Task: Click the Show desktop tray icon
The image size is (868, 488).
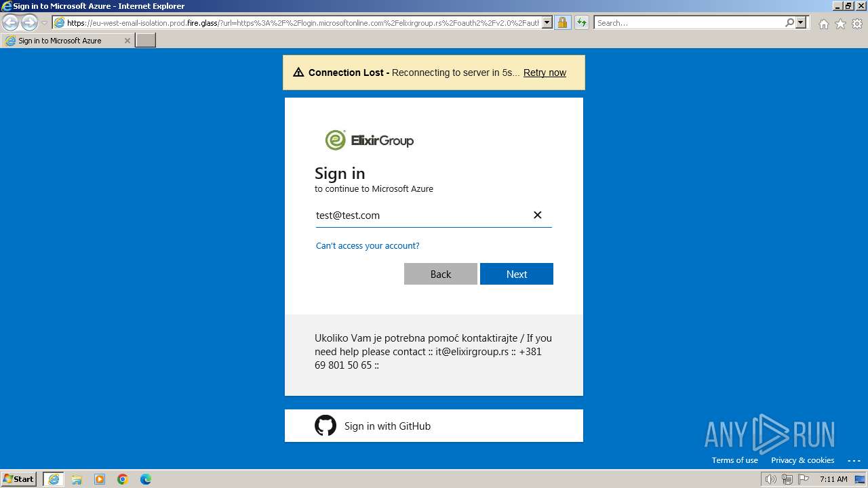Action: click(860, 479)
